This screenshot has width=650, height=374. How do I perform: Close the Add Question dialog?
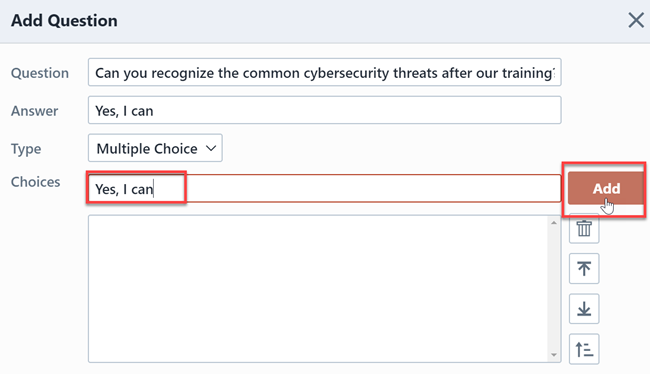pyautogui.click(x=636, y=20)
